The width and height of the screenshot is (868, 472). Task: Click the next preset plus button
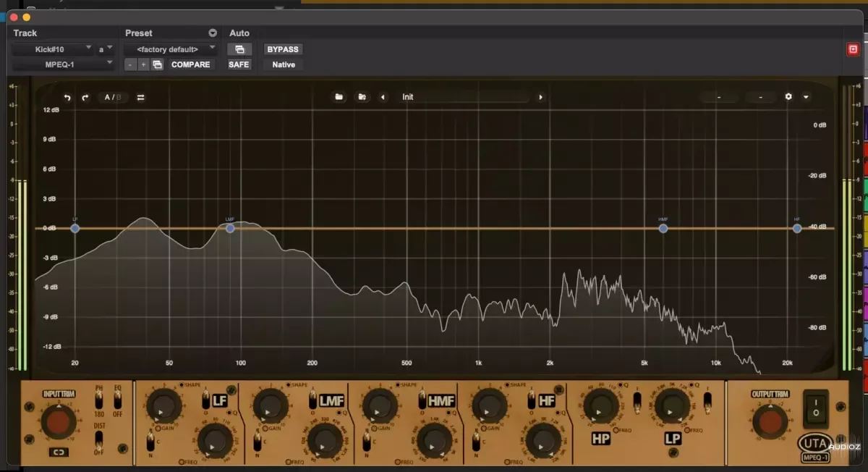pos(143,64)
